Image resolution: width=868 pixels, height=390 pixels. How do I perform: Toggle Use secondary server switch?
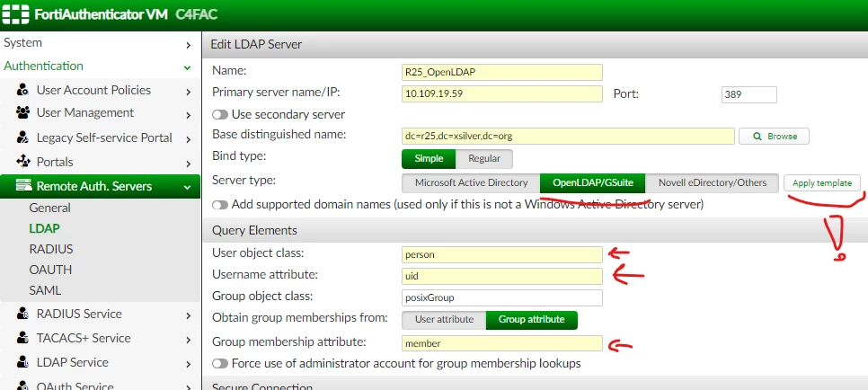(x=220, y=115)
